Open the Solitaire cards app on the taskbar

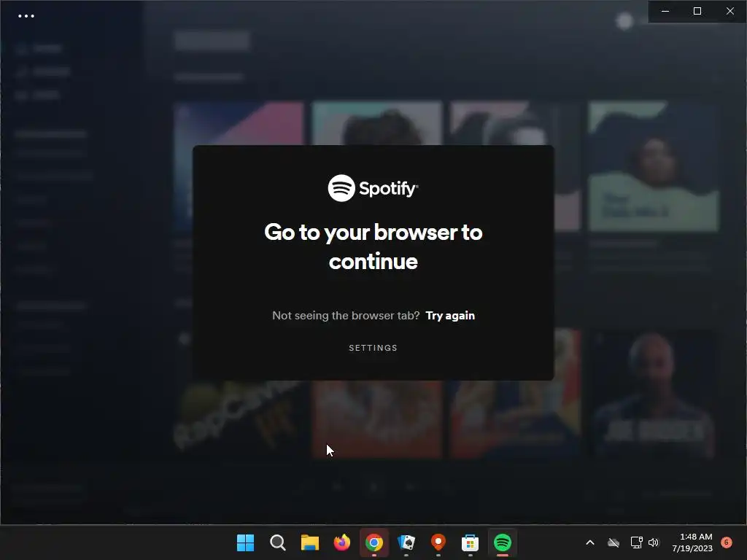click(x=406, y=542)
